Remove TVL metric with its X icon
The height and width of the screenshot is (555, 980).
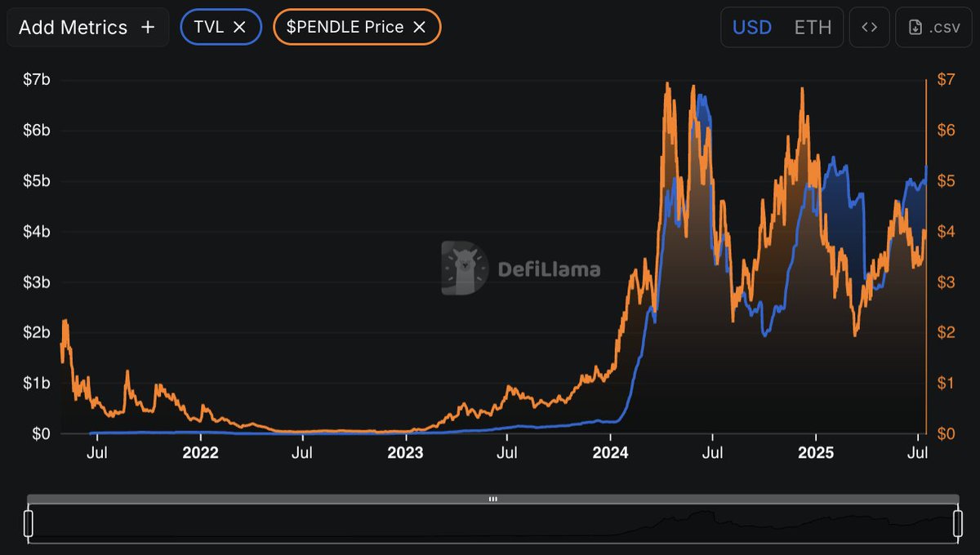pos(239,27)
